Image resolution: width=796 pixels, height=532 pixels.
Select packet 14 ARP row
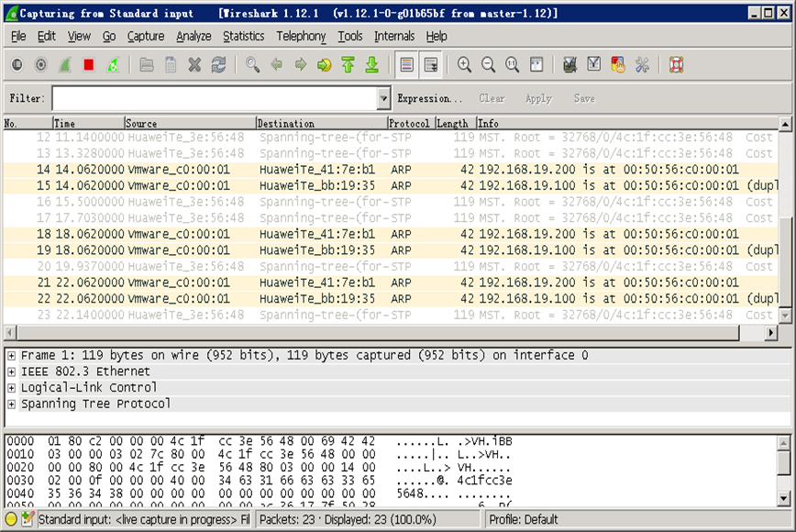[391, 170]
